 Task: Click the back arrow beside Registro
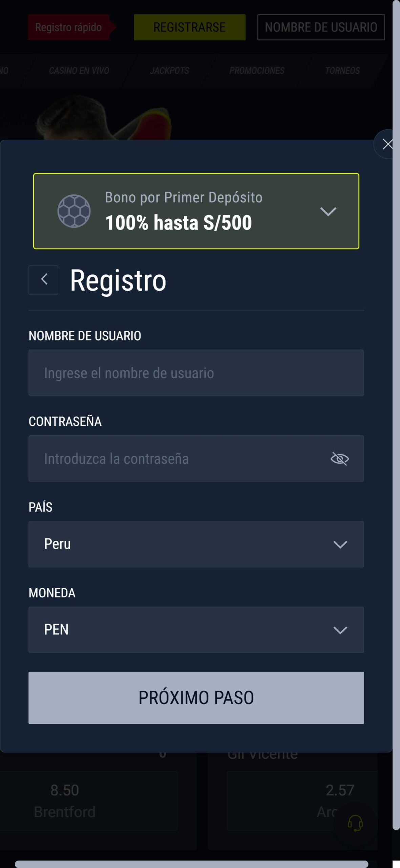tap(43, 280)
